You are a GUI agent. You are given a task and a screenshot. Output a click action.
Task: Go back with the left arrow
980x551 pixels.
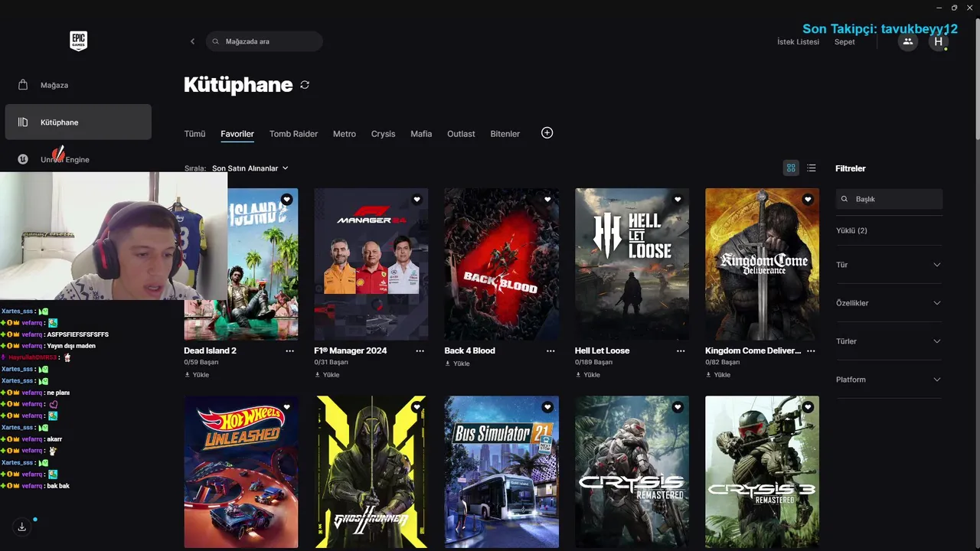click(192, 41)
